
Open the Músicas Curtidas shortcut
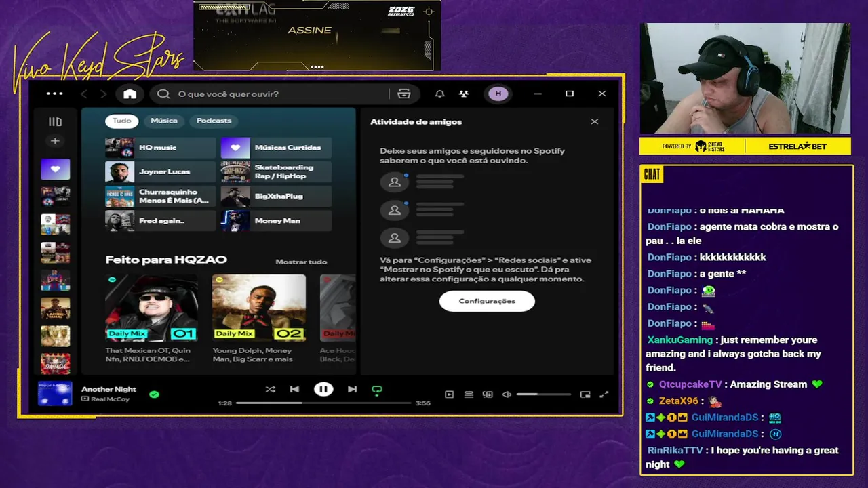(276, 148)
